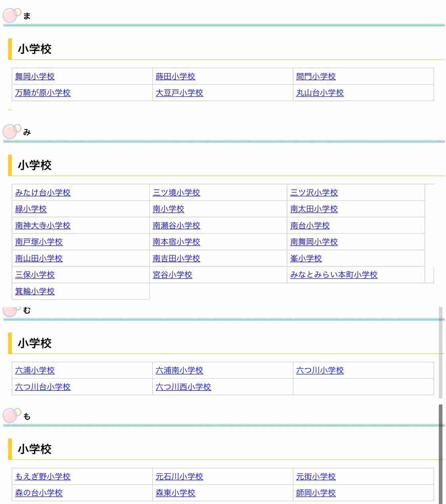Visit 師岡小学校 page

point(316,493)
